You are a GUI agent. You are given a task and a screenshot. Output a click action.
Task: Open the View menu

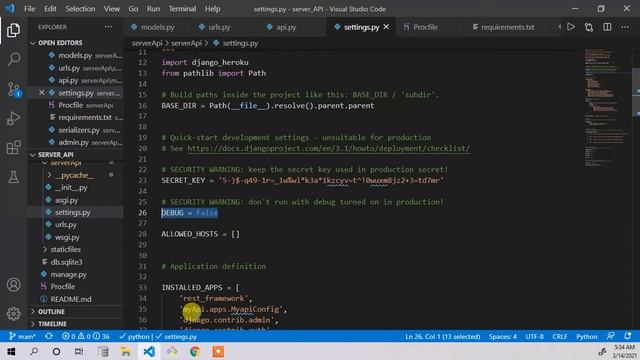(x=111, y=9)
